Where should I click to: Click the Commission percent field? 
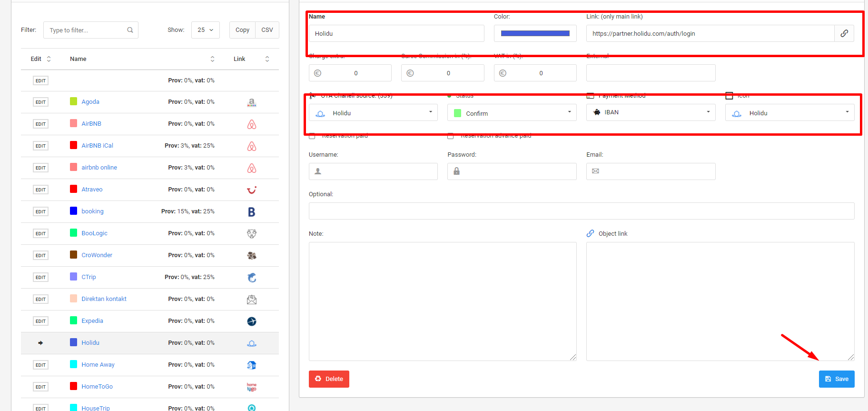coord(443,73)
